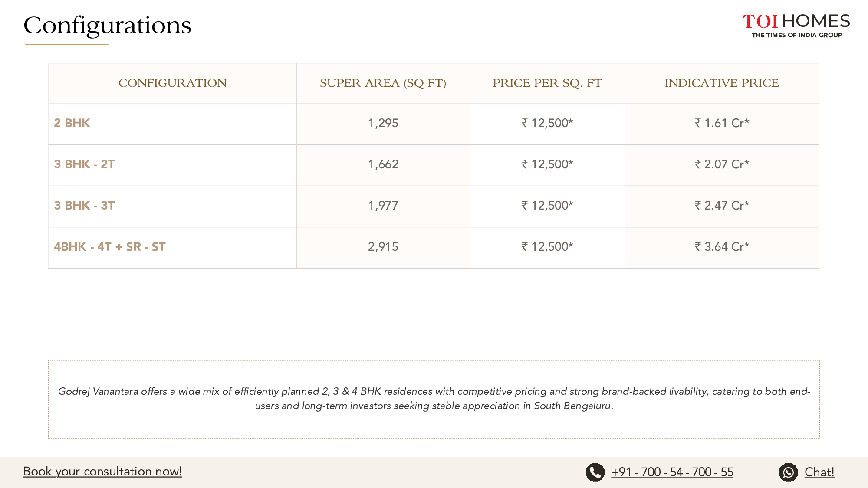Open the Chat! link
868x488 pixels.
(819, 472)
